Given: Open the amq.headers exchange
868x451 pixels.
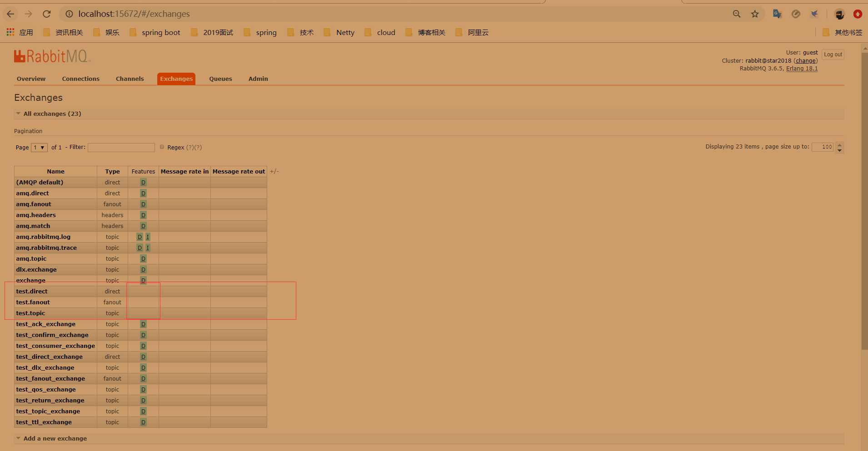Looking at the screenshot, I should (x=36, y=215).
